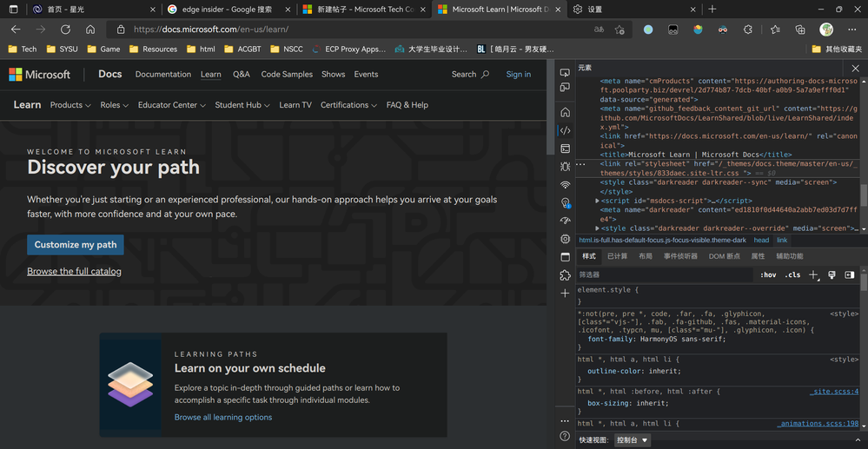This screenshot has height=449, width=868.
Task: Click the plus icon to add DevTools tool
Action: pyautogui.click(x=565, y=293)
